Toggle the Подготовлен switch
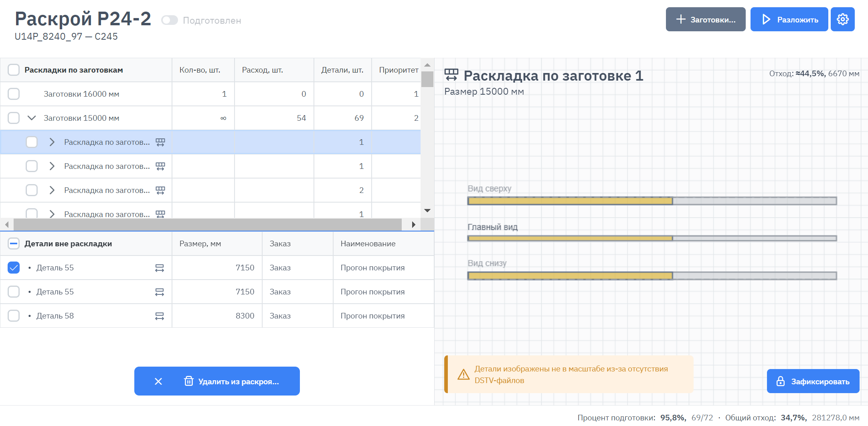Viewport: 868px width, 426px height. tap(170, 20)
